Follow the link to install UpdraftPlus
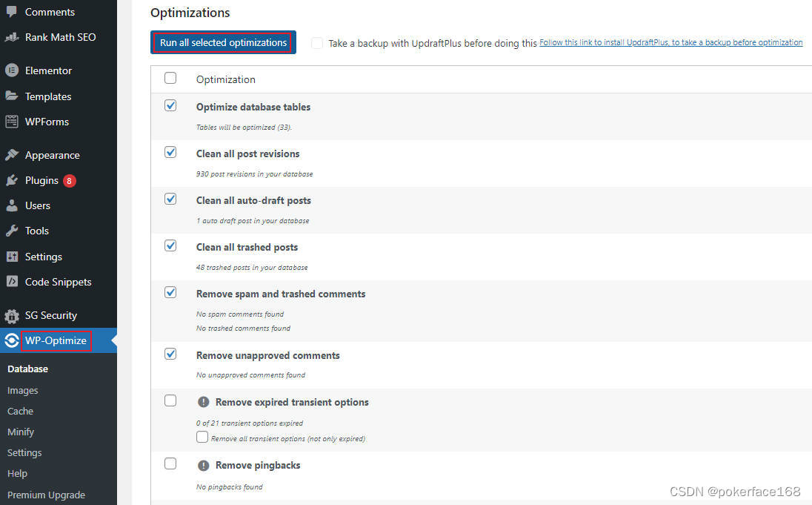 pos(670,43)
